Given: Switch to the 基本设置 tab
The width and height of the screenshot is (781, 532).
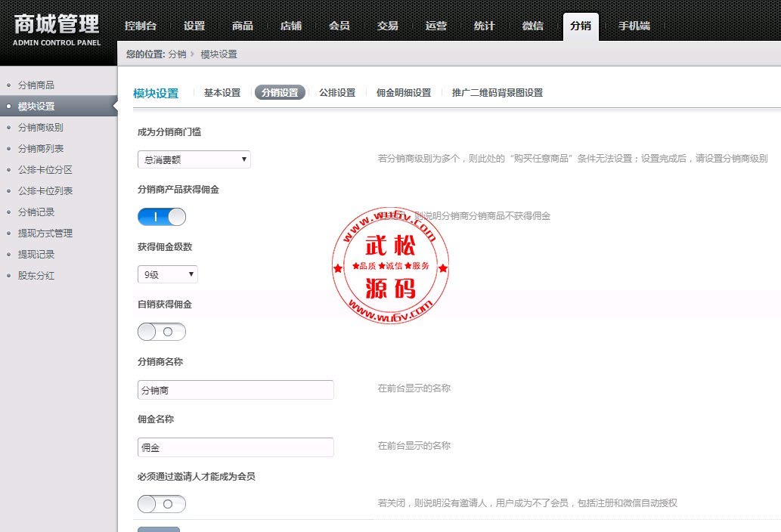Looking at the screenshot, I should click(222, 92).
